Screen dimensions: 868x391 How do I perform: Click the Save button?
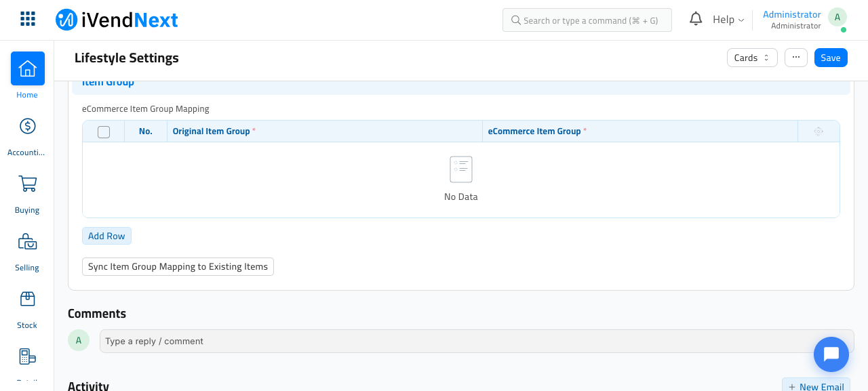pos(831,58)
